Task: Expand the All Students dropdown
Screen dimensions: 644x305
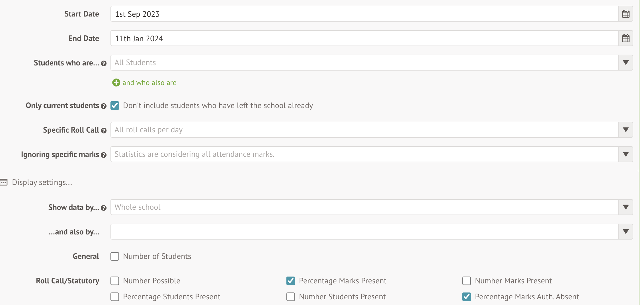Action: (x=625, y=63)
